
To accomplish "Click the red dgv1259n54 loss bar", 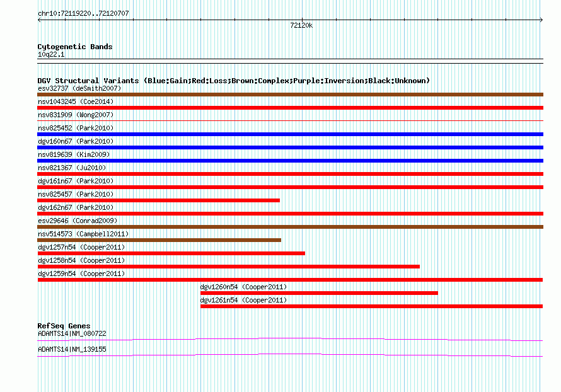I will [290, 280].
